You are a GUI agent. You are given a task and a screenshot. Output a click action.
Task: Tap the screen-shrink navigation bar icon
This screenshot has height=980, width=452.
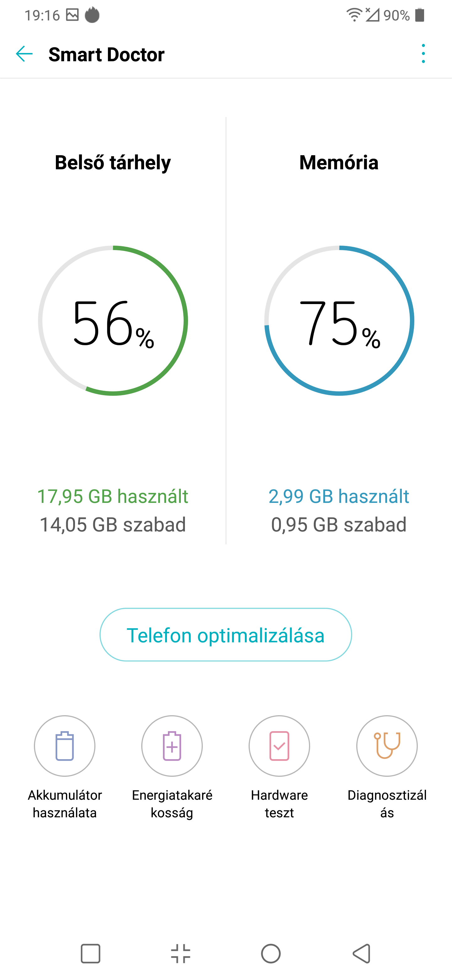point(180,954)
